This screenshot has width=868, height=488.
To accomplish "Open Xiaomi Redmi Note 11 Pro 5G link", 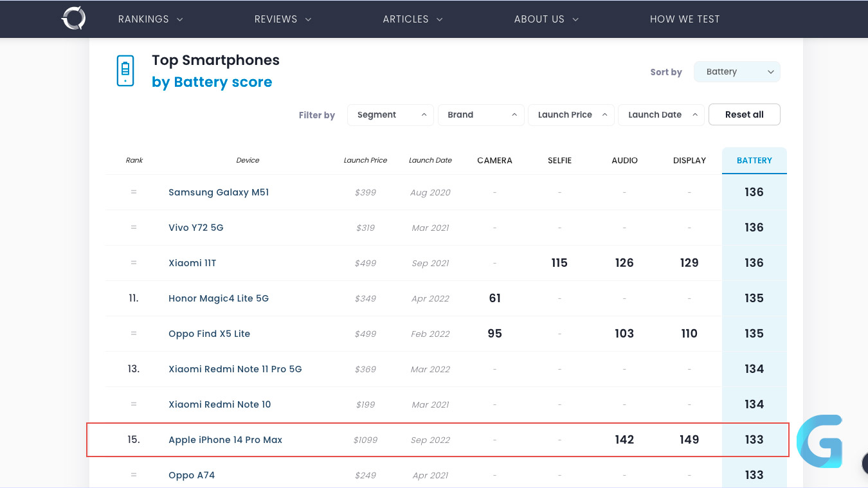I will pos(235,369).
